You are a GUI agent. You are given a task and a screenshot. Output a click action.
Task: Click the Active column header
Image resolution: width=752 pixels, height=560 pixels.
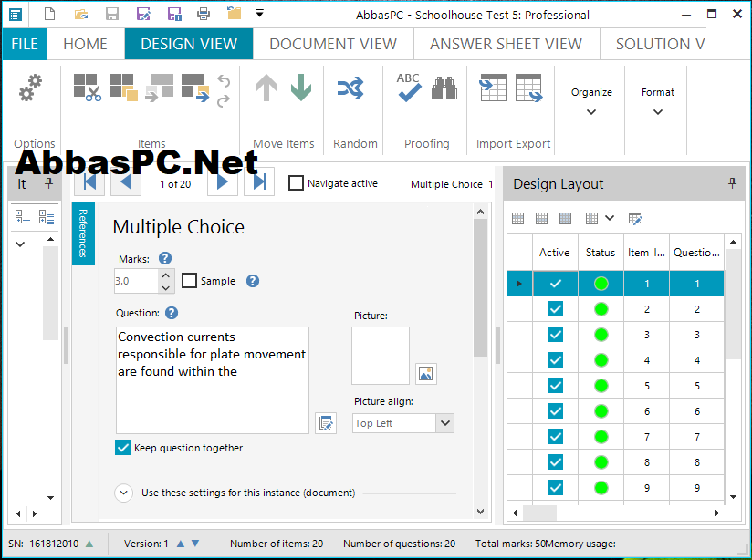(555, 253)
